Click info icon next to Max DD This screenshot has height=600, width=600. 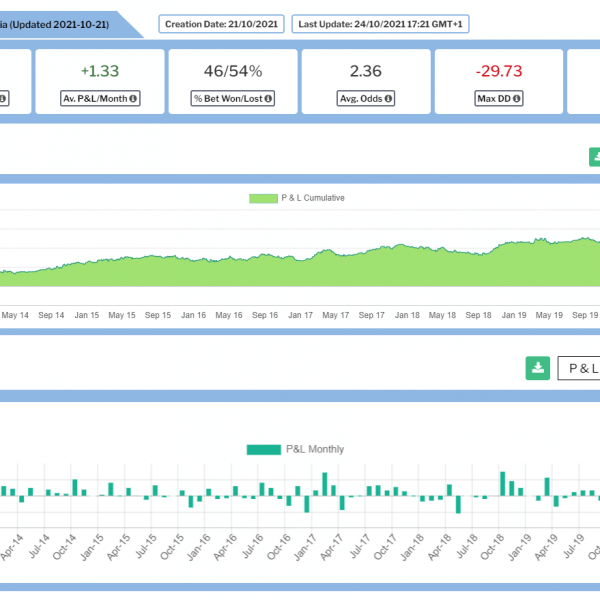point(516,99)
